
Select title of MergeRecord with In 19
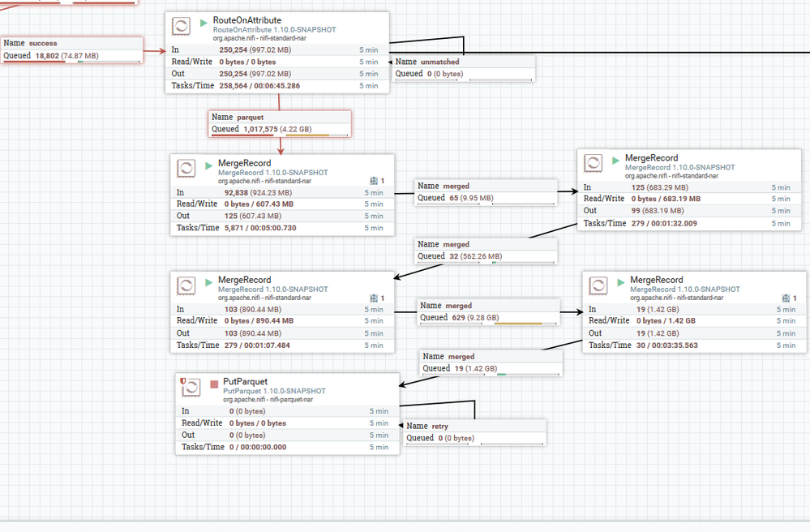pyautogui.click(x=656, y=280)
